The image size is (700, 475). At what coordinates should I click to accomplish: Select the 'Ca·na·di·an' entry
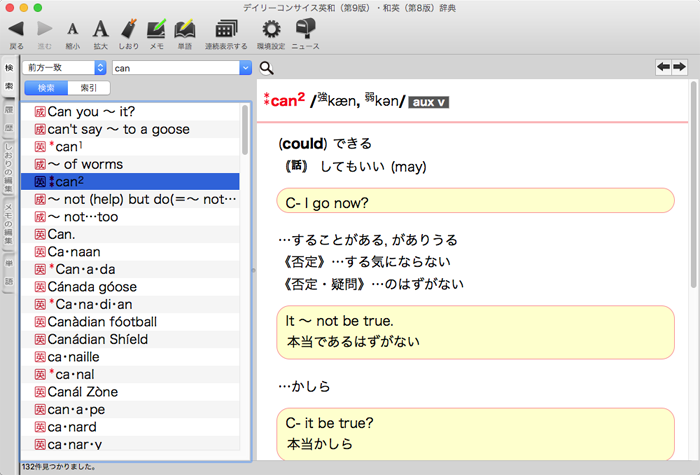[130, 304]
